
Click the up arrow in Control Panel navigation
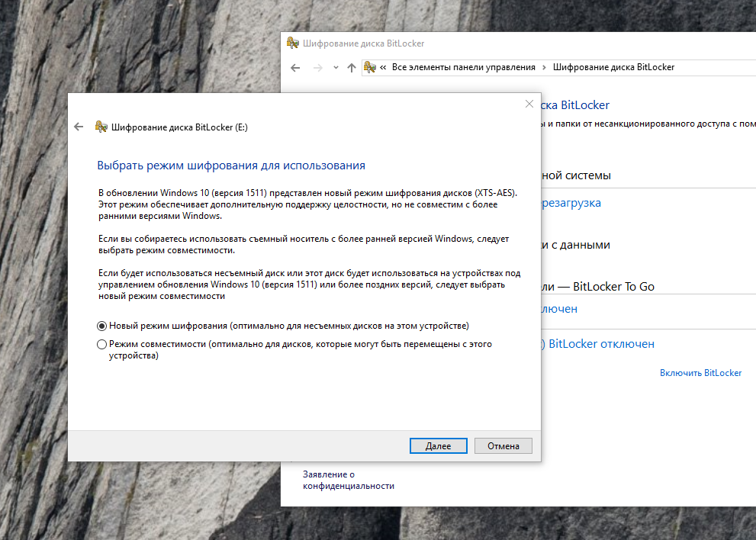[x=352, y=67]
